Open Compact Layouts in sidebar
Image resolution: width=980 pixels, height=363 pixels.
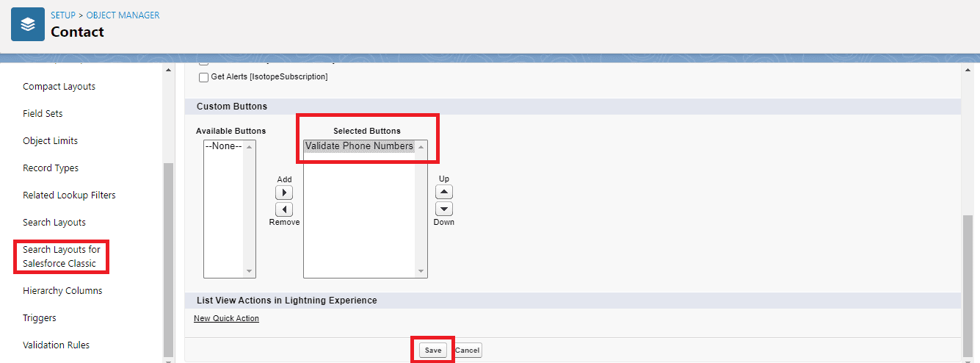point(59,87)
